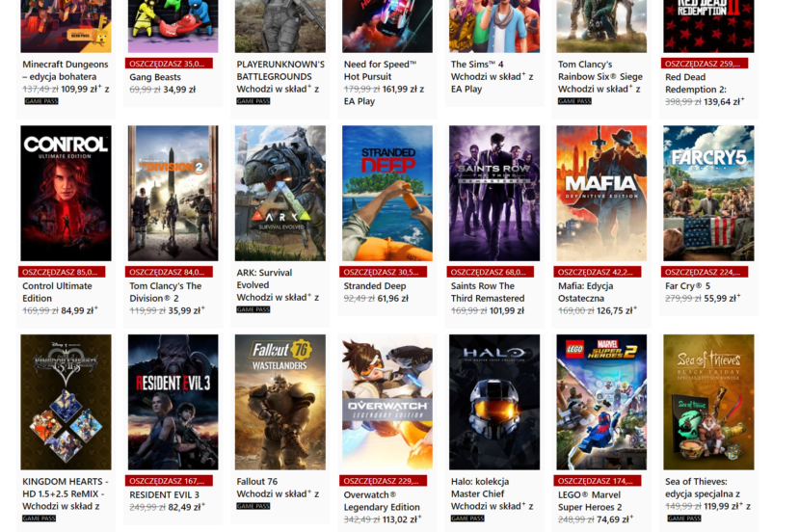This screenshot has height=532, width=799.
Task: Click Game Pass badge under Fallout 76
Action: [x=253, y=506]
